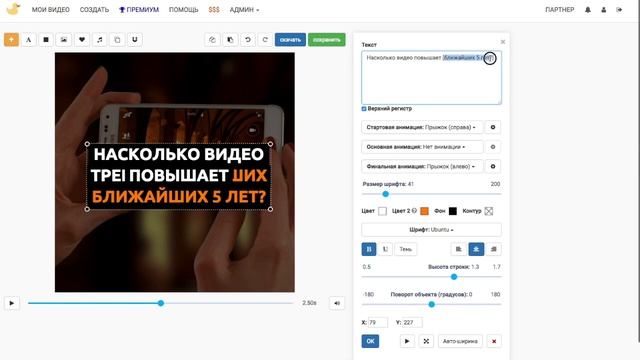Screen dimensions: 640x360
Task: Select the headline text box on the canvas
Action: click(179, 176)
